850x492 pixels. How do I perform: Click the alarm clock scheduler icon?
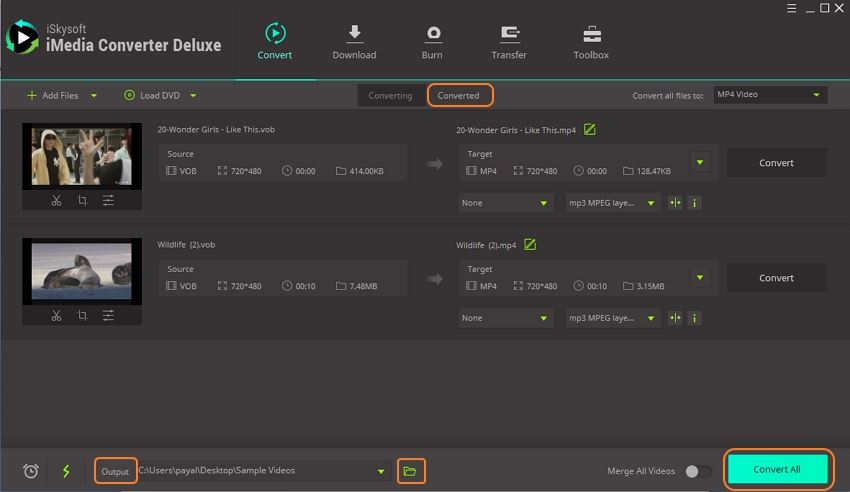point(31,471)
